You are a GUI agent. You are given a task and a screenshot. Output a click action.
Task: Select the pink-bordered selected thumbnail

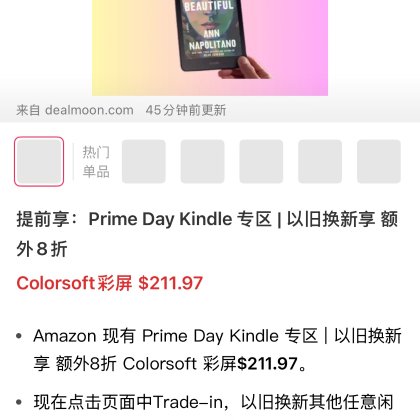(x=39, y=161)
